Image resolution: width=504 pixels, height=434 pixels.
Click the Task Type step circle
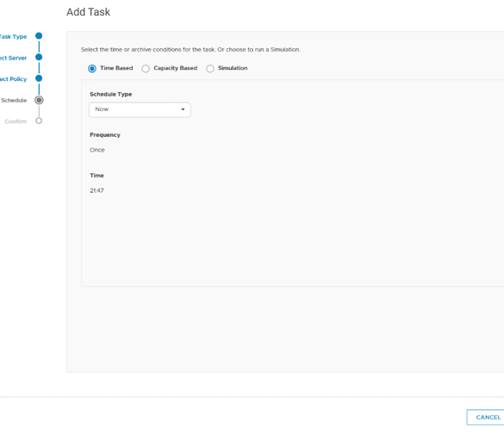39,35
